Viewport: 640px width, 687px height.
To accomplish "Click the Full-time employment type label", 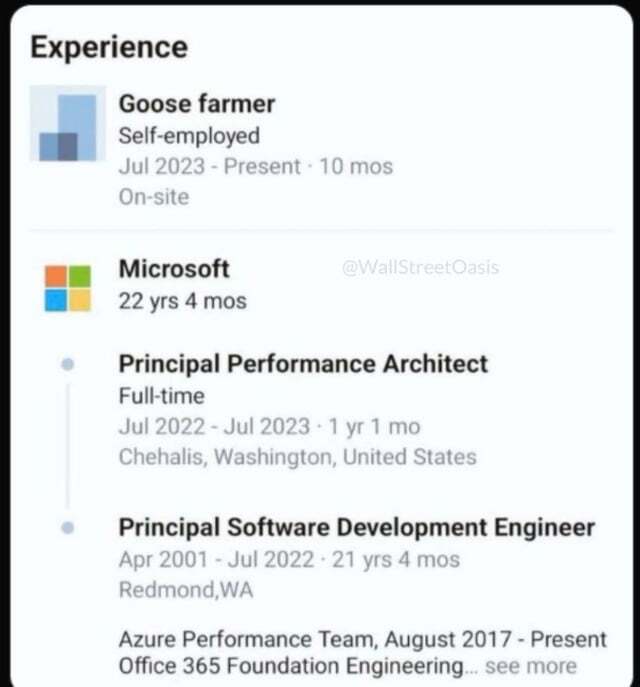I will [x=161, y=396].
